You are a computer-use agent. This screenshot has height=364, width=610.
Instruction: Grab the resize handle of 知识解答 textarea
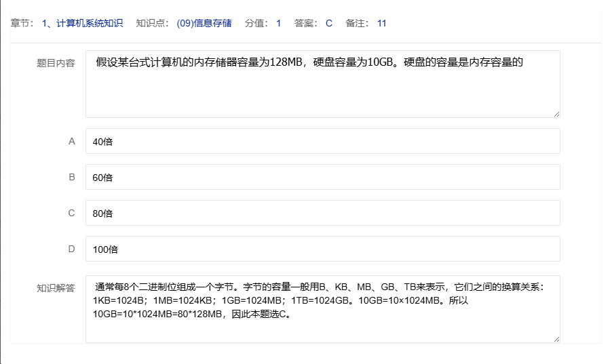(556, 339)
